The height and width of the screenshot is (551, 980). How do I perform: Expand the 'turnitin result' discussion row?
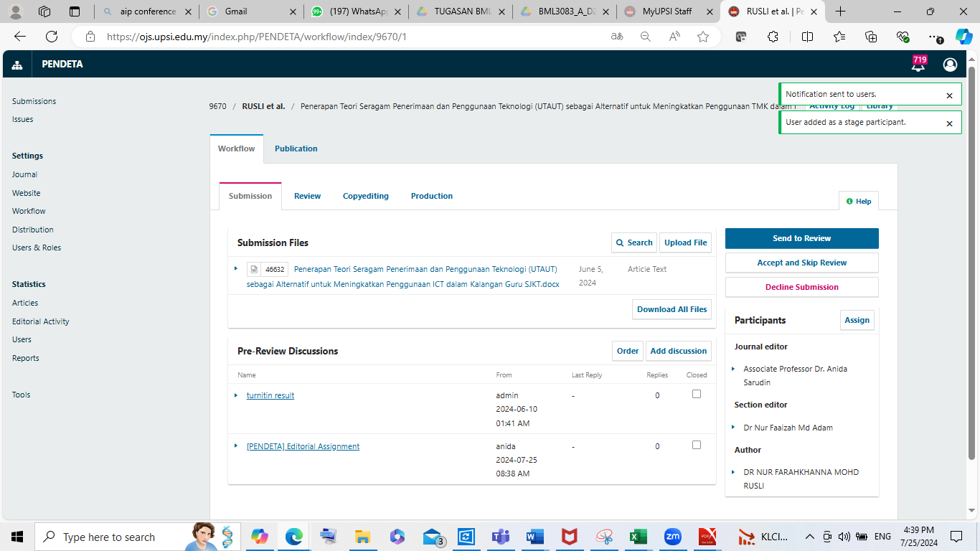pyautogui.click(x=235, y=395)
